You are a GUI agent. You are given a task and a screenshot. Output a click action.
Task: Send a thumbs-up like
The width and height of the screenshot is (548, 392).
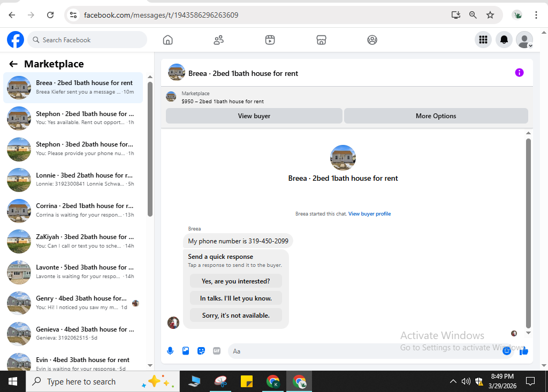click(523, 351)
